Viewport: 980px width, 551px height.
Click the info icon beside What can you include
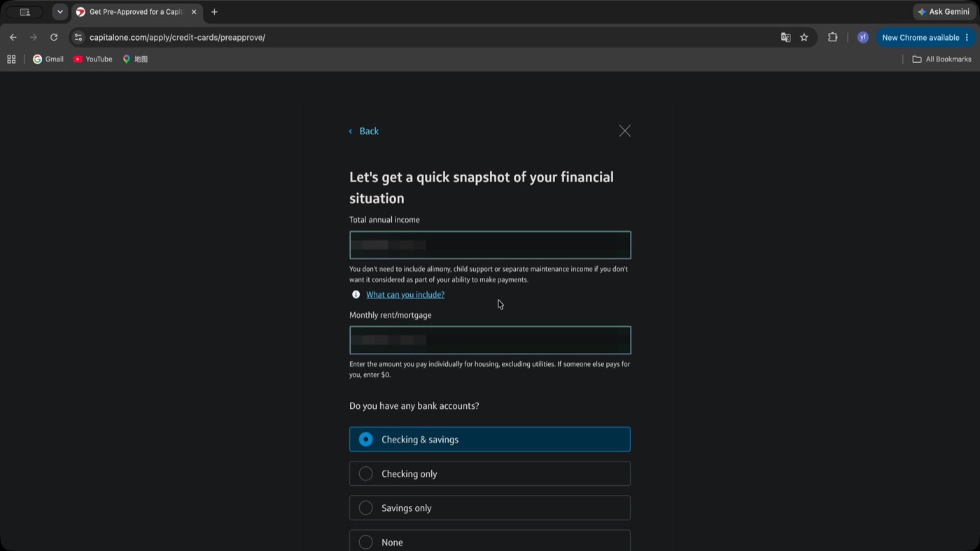pyautogui.click(x=356, y=295)
